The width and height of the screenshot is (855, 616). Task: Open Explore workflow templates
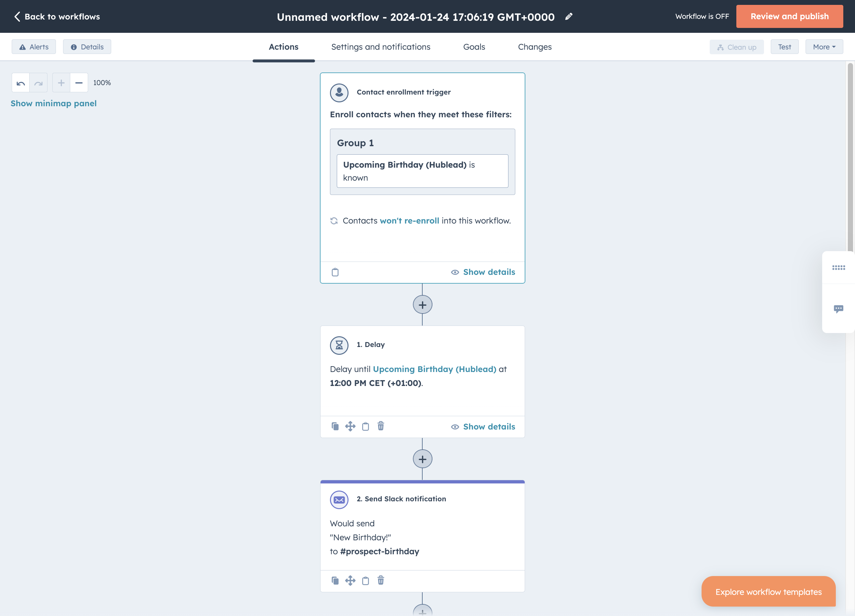tap(768, 592)
